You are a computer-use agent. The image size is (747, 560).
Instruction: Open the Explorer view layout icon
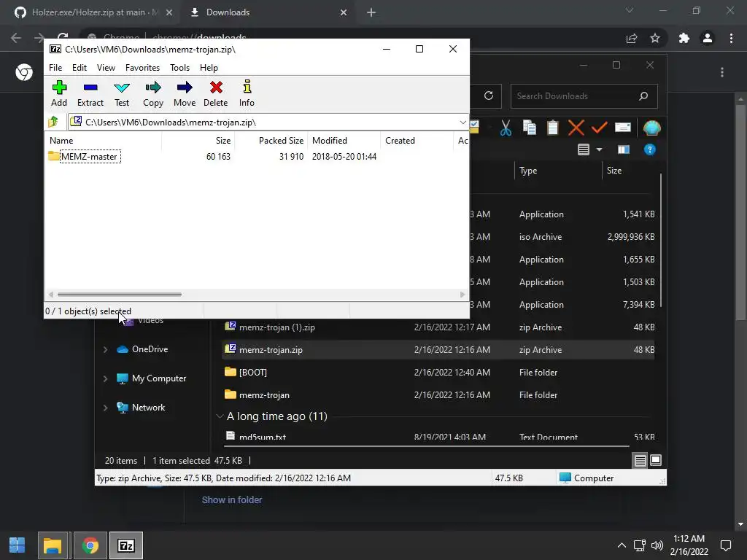[x=584, y=149]
